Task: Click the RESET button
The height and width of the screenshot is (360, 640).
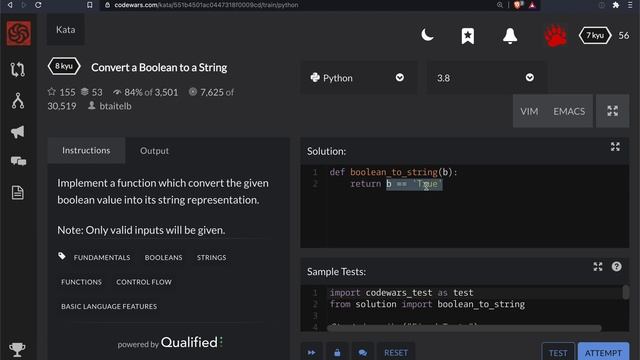Action: point(396,353)
